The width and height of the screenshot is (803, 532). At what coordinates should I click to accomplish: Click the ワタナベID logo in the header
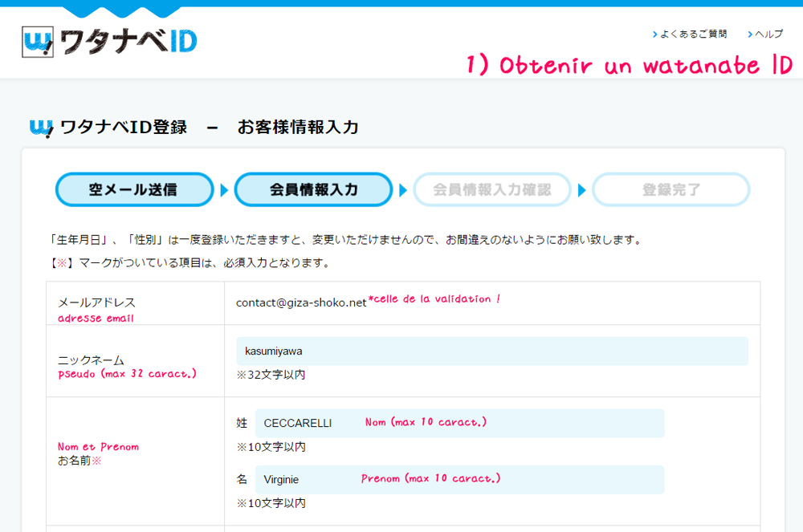click(109, 42)
